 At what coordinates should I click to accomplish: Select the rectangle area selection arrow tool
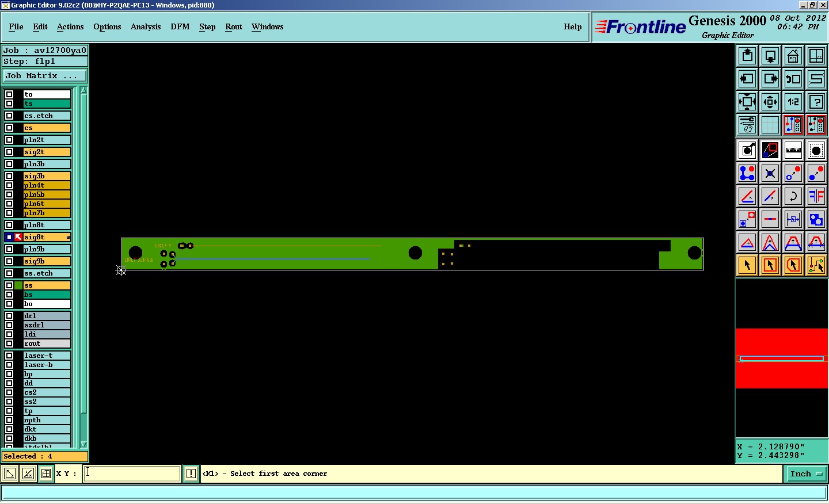pyautogui.click(x=770, y=265)
